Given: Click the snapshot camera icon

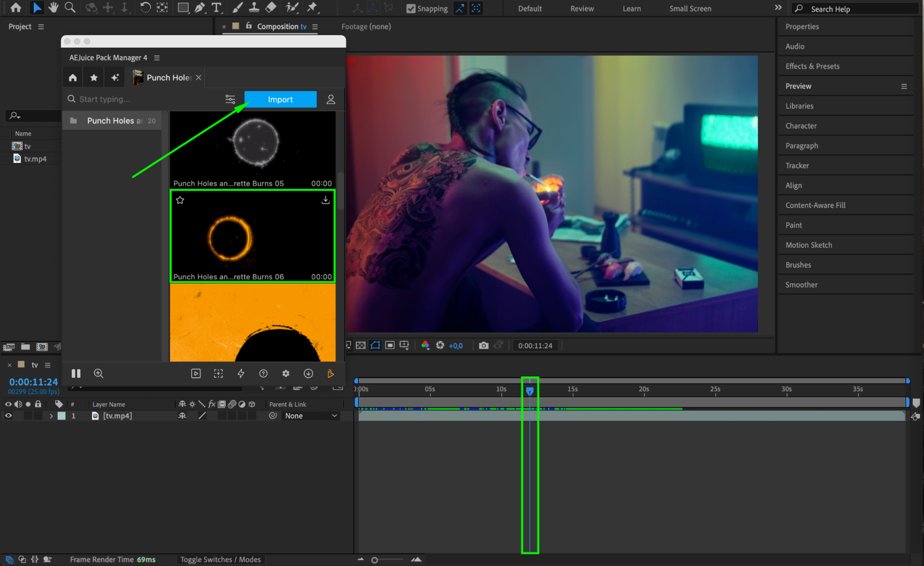Looking at the screenshot, I should click(483, 345).
